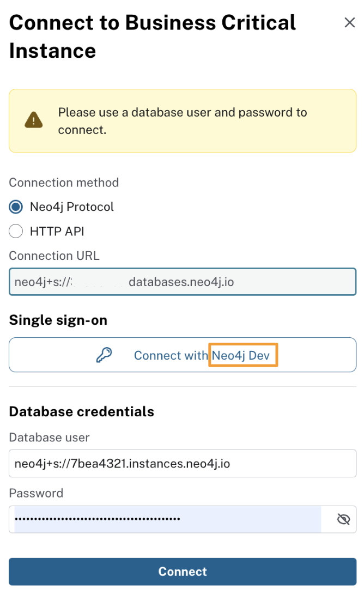
Task: Close the Connect to Instance dialog
Action: point(349,22)
